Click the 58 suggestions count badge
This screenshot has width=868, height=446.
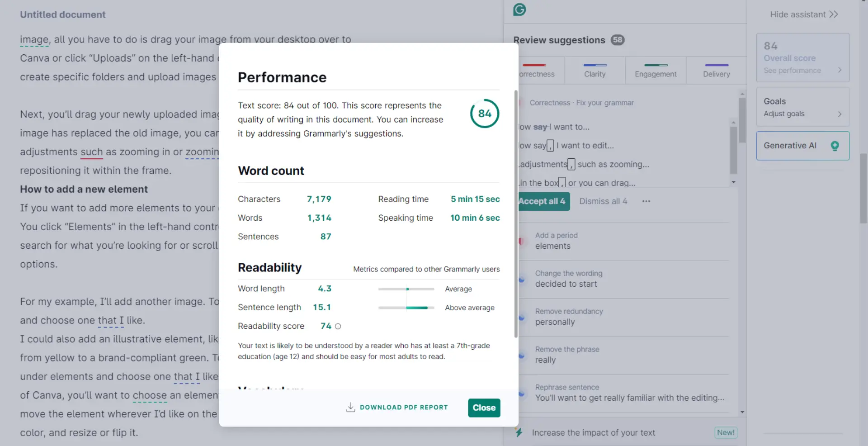618,40
